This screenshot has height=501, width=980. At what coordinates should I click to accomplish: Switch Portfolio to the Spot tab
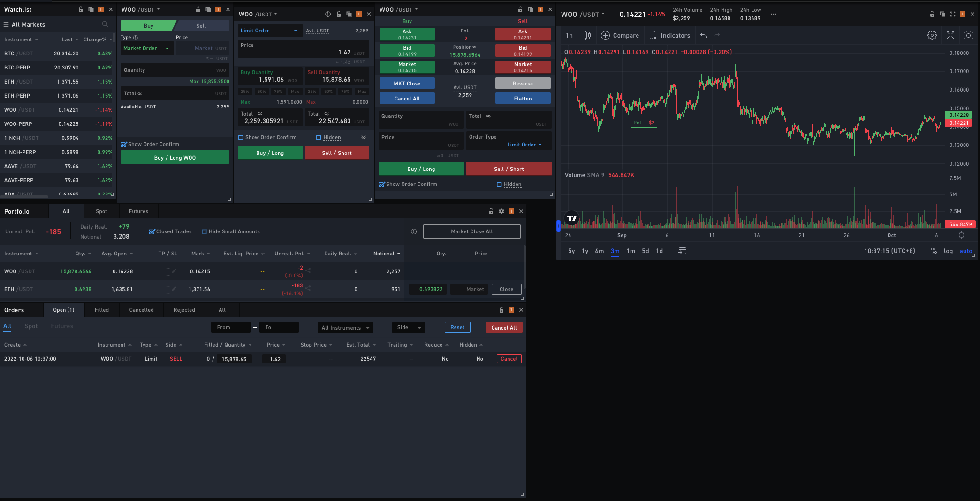click(101, 211)
